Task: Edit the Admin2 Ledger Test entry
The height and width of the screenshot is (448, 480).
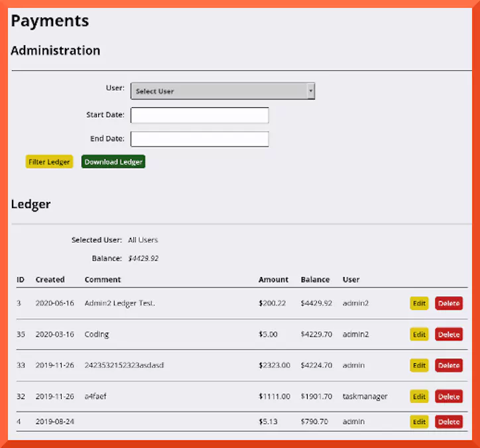Action: pyautogui.click(x=419, y=304)
